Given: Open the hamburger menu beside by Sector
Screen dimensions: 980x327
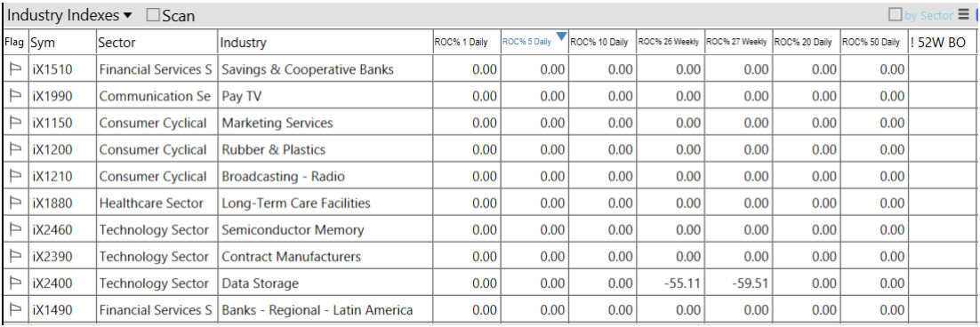Looking at the screenshot, I should 963,15.
